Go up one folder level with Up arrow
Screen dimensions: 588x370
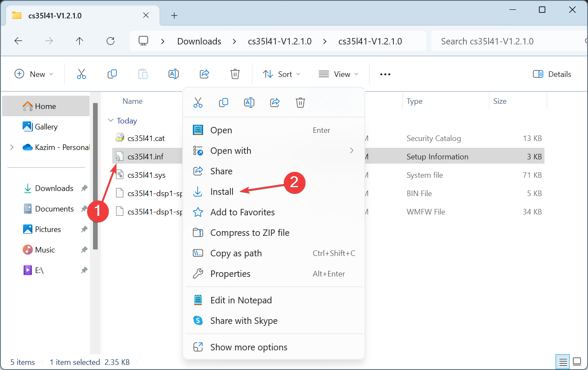79,41
